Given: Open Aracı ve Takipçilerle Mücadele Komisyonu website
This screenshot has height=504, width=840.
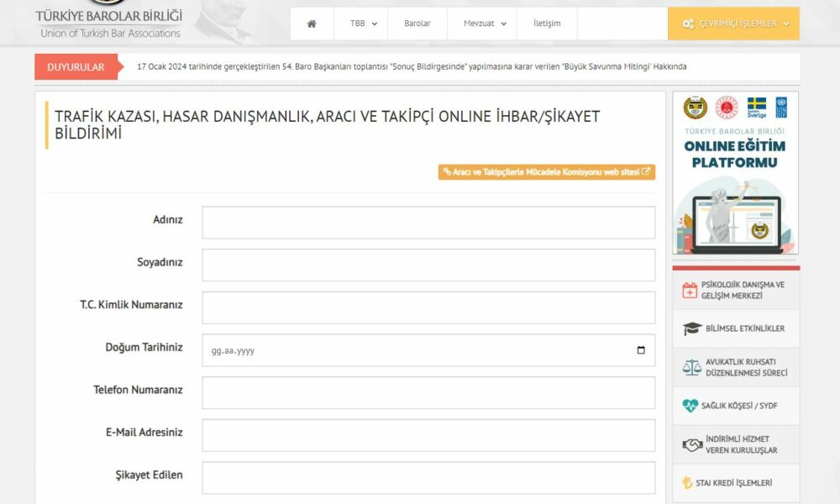Looking at the screenshot, I should point(546,171).
